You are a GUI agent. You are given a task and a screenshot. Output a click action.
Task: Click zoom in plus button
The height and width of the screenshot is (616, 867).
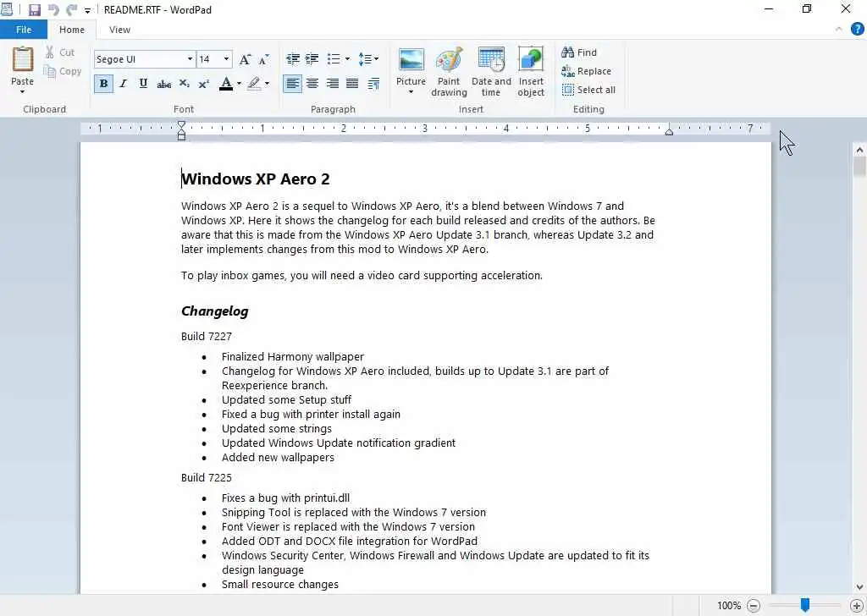click(x=857, y=606)
